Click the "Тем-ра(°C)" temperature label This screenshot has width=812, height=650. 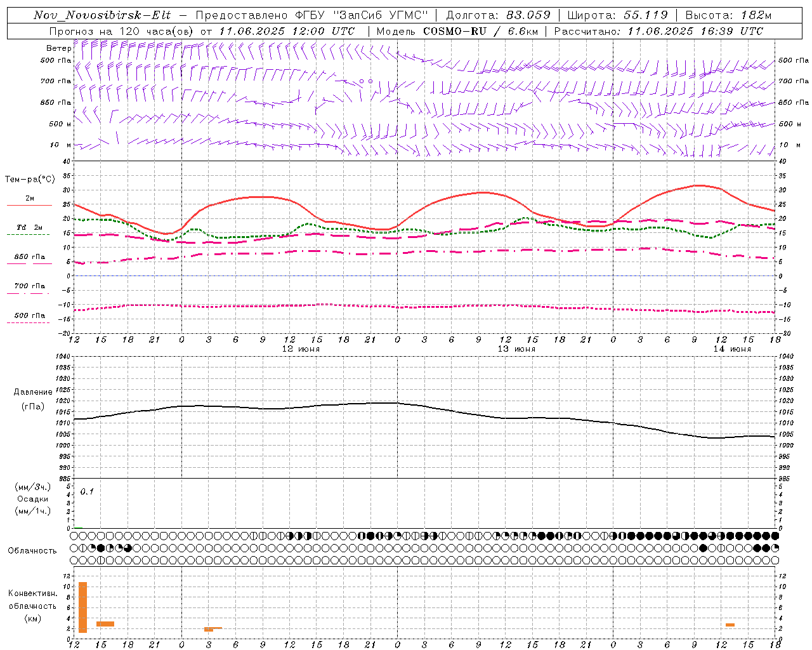pyautogui.click(x=30, y=180)
